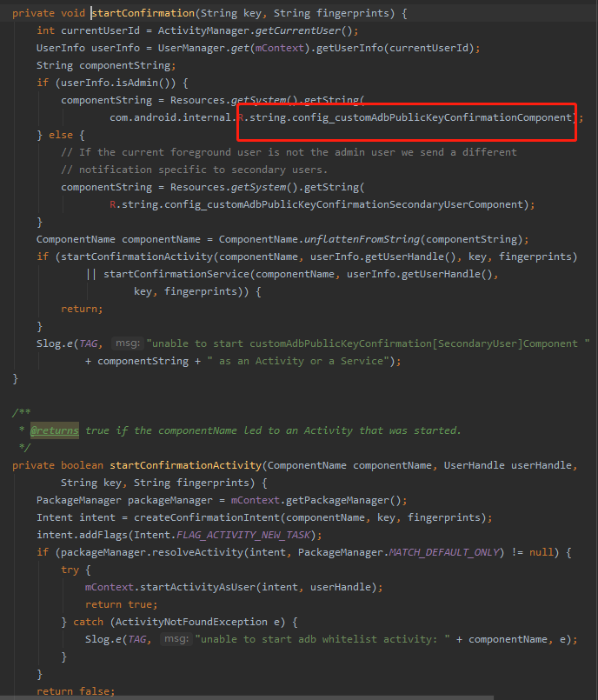This screenshot has height=700, width=598.
Task: Click the startConfirmation method name
Action: [143, 13]
